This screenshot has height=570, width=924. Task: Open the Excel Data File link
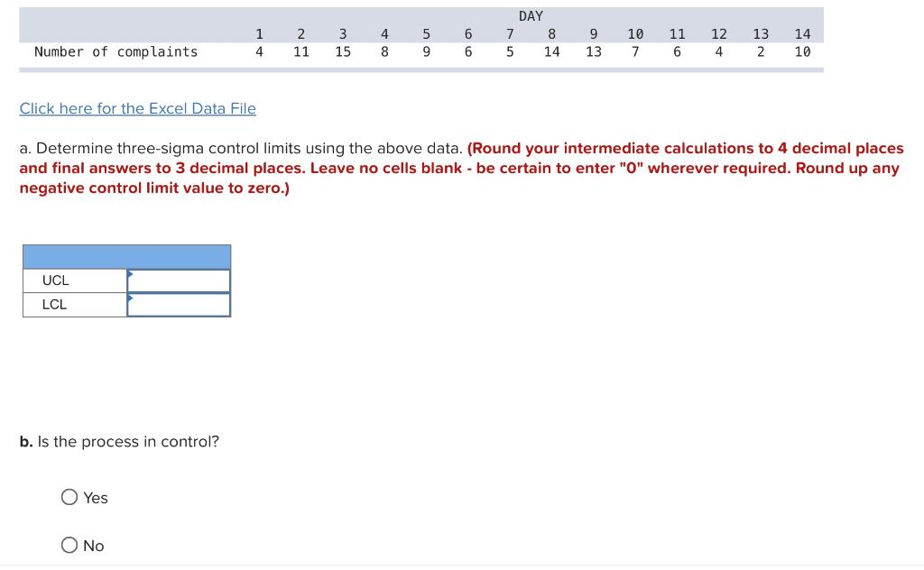coord(137,108)
